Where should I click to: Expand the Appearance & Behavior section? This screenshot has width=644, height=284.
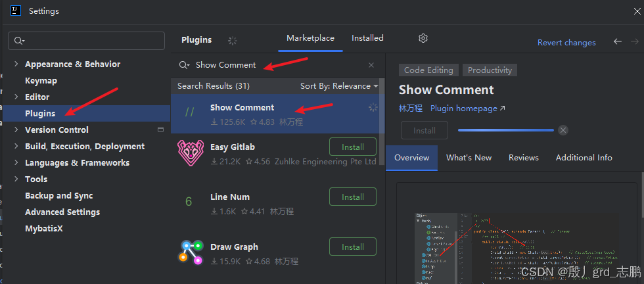coord(16,64)
